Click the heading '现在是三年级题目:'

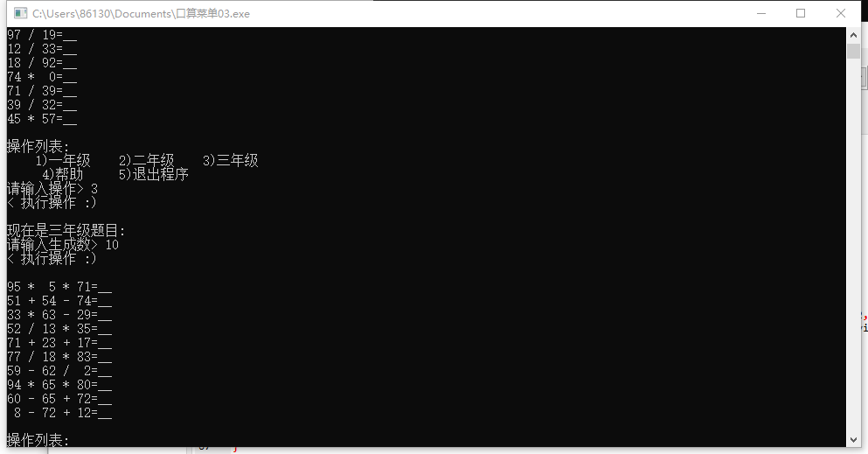pyautogui.click(x=66, y=230)
